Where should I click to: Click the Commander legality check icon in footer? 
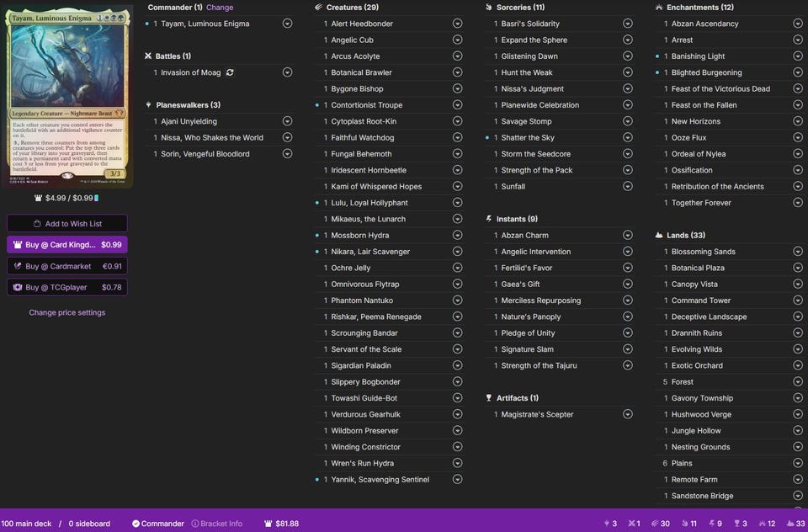tap(136, 524)
